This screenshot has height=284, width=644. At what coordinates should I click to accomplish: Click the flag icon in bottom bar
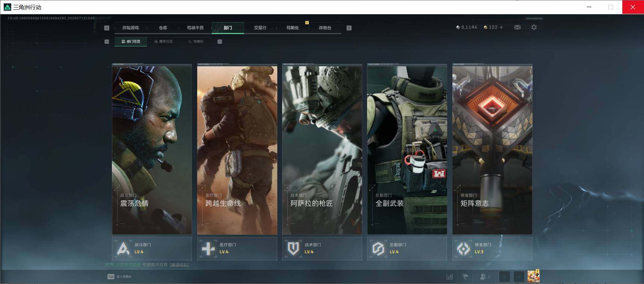coord(465,277)
